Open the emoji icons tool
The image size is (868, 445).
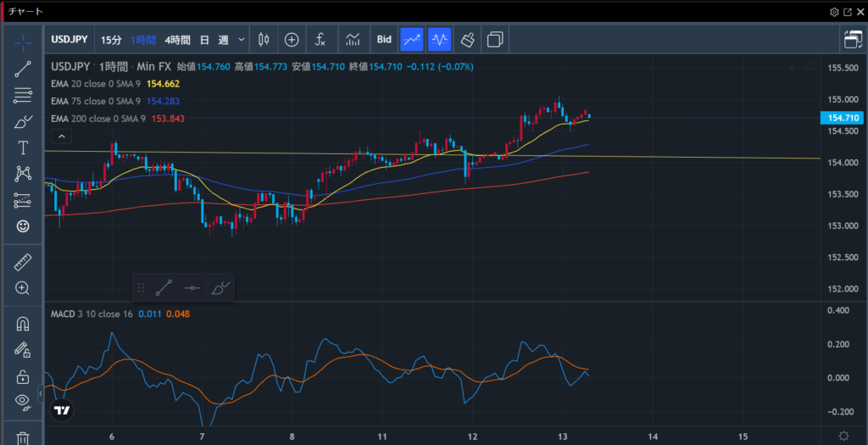[23, 226]
